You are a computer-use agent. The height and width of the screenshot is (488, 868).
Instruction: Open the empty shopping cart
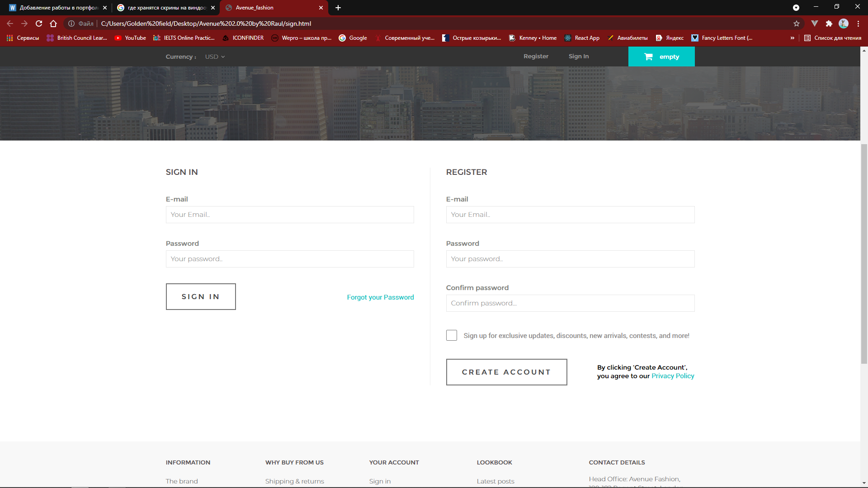tap(661, 56)
